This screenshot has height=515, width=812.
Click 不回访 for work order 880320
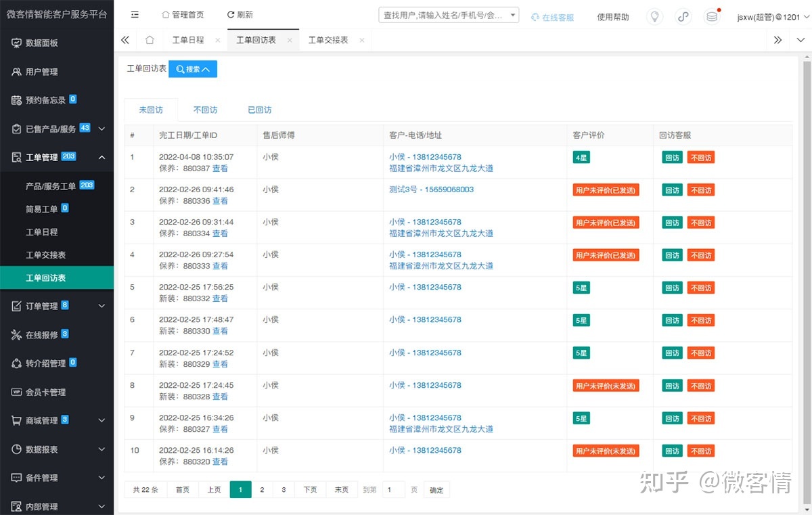701,451
